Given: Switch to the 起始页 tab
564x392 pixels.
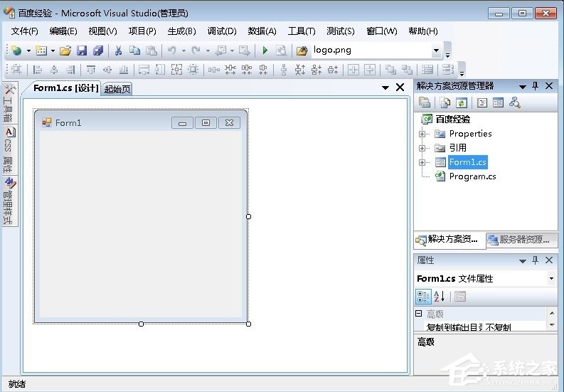Looking at the screenshot, I should [x=117, y=89].
